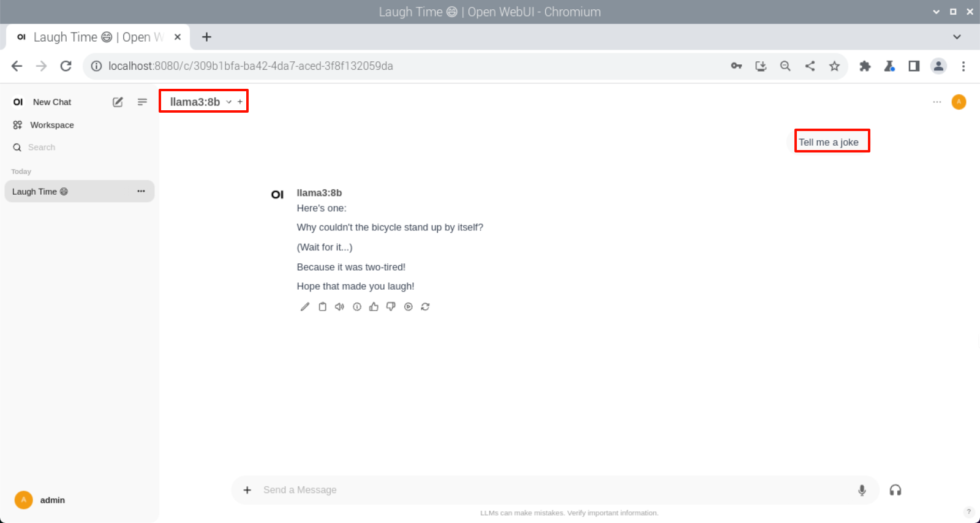980x523 pixels.
Task: Copy the response with clipboard icon
Action: [322, 307]
